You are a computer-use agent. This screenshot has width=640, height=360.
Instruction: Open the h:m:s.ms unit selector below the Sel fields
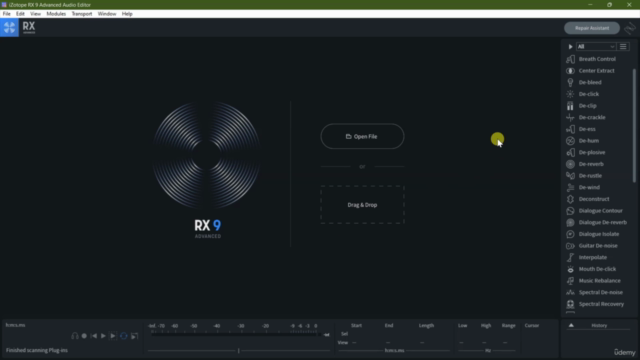(394, 350)
